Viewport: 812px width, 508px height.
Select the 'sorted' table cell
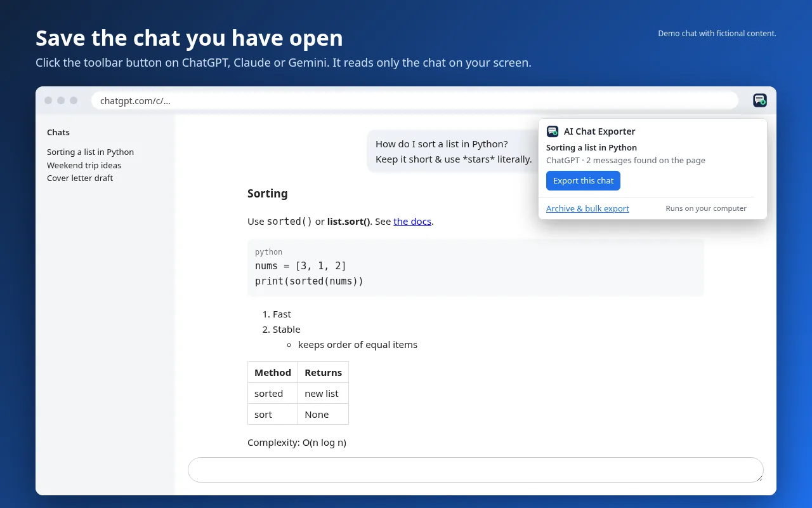point(273,394)
